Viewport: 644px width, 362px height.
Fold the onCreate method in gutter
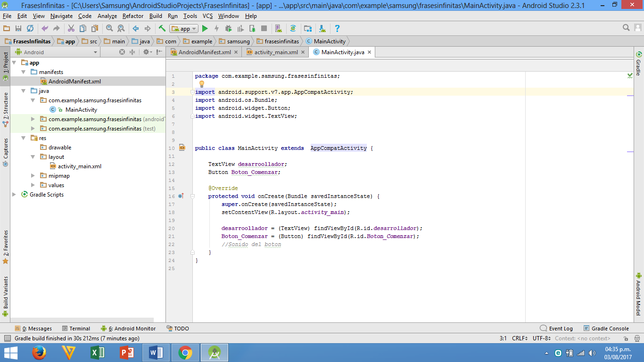(192, 196)
